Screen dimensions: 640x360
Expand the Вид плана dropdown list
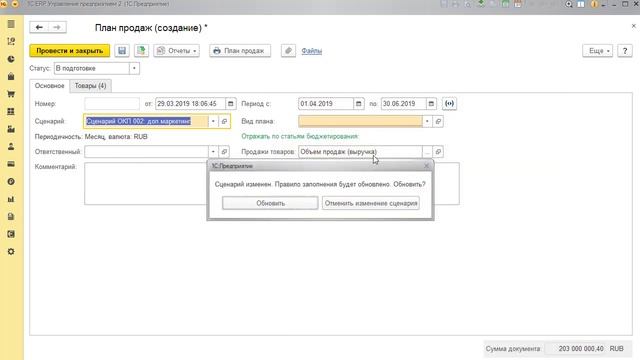[x=427, y=121]
